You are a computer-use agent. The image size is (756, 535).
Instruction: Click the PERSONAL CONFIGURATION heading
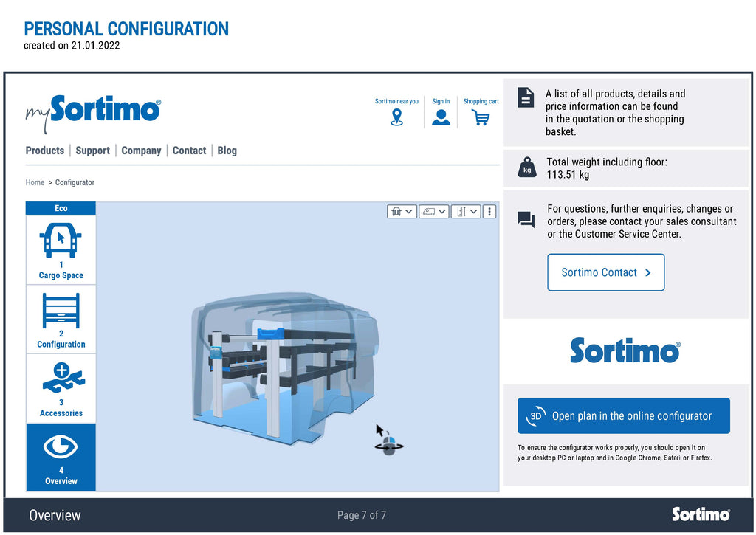pyautogui.click(x=126, y=29)
